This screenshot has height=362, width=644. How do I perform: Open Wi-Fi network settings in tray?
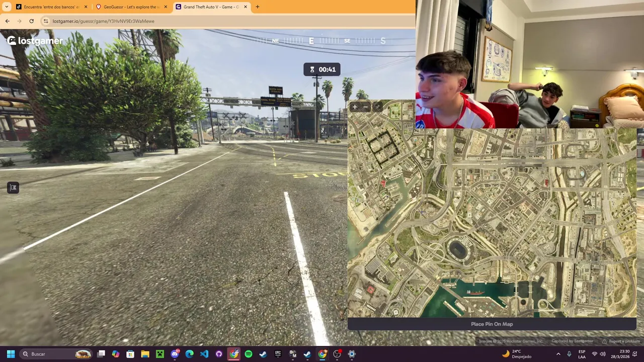pos(594,354)
